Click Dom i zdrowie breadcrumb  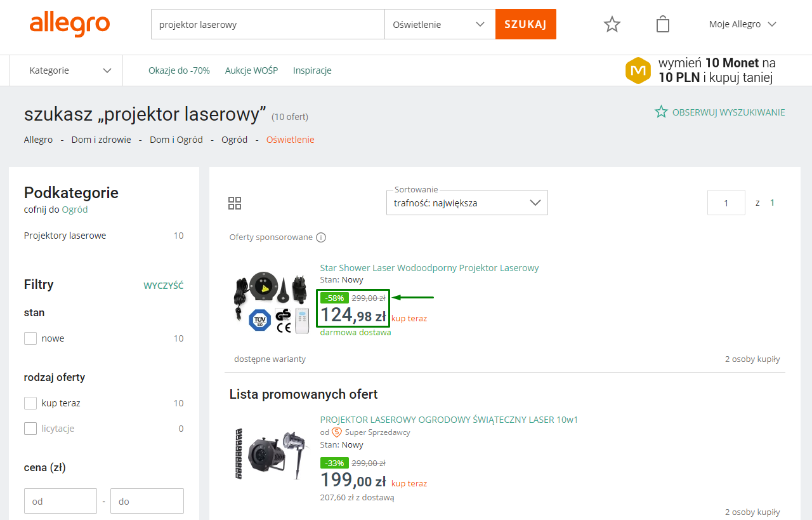click(101, 140)
